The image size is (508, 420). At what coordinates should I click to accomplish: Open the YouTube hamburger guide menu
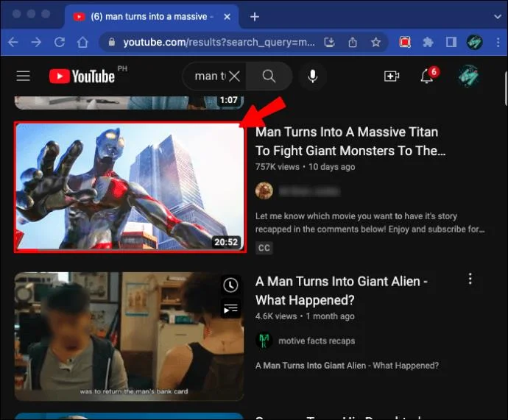point(24,76)
